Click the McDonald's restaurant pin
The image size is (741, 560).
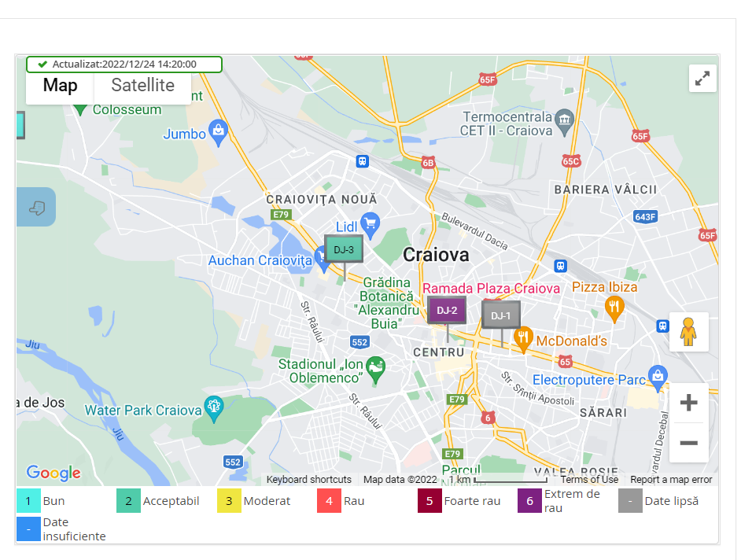click(522, 339)
